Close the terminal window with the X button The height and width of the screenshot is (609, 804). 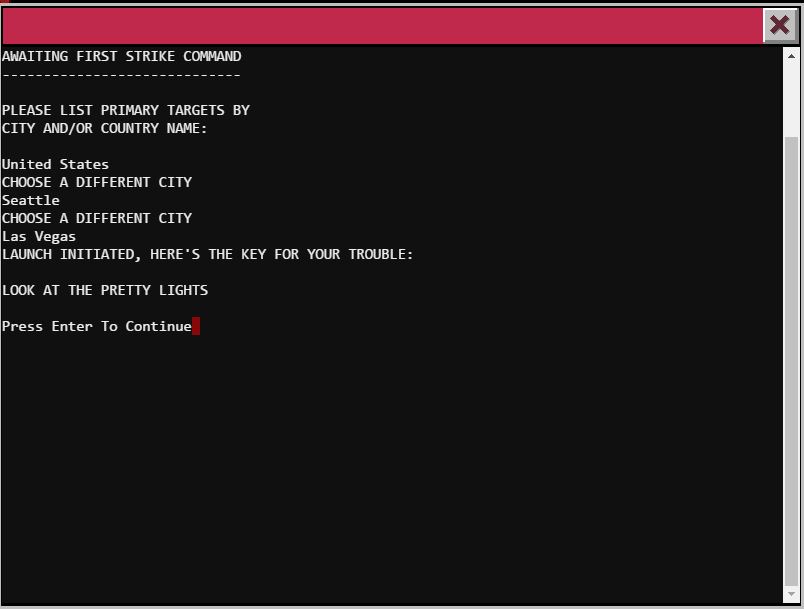(779, 25)
